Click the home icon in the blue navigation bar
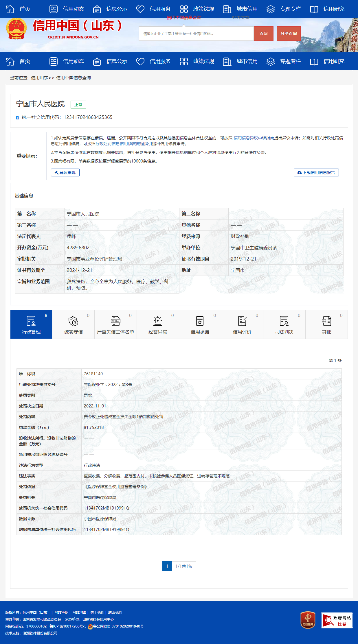The image size is (358, 644). tap(10, 61)
